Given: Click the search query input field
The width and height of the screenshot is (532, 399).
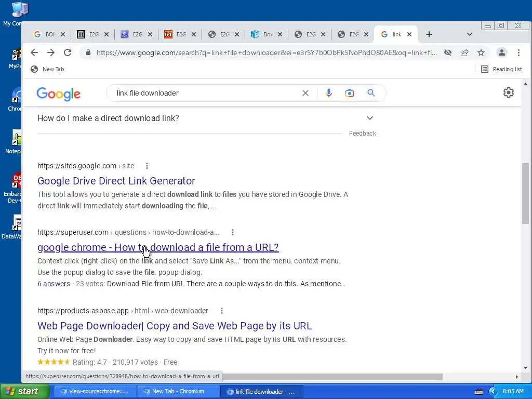Looking at the screenshot, I should [x=207, y=93].
